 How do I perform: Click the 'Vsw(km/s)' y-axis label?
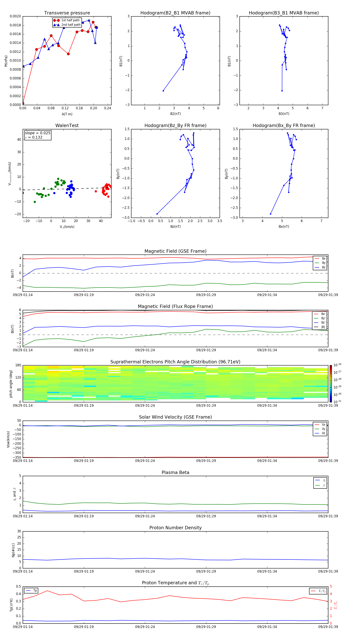(x=8, y=439)
